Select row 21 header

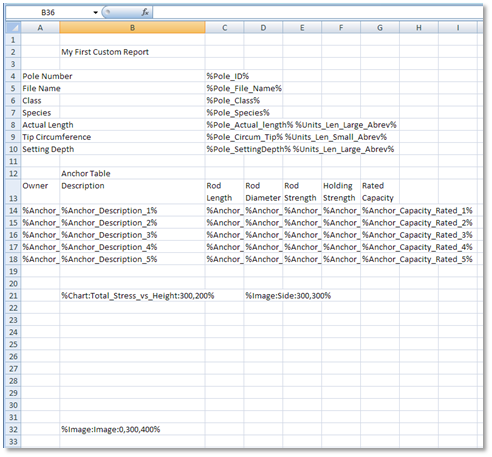(13, 296)
